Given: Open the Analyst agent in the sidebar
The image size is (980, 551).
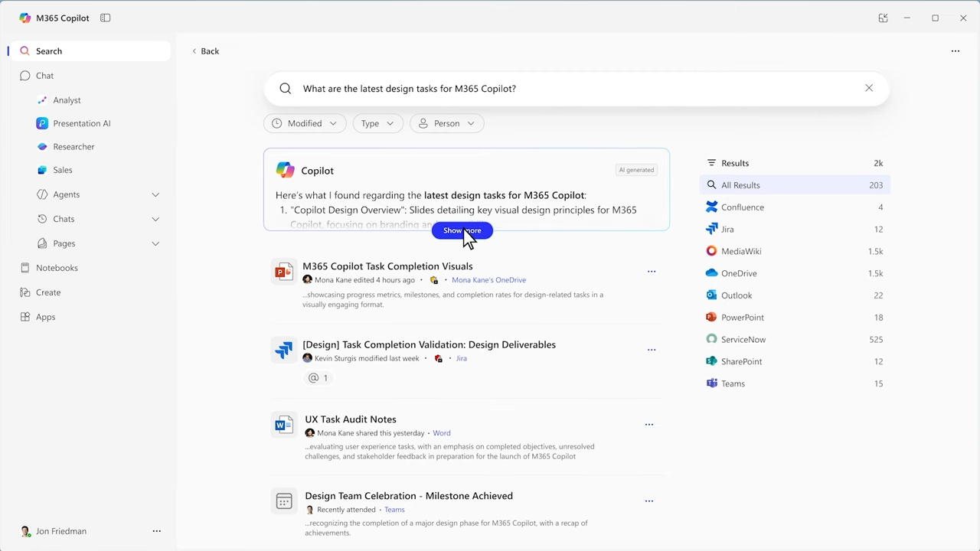Looking at the screenshot, I should pos(67,99).
